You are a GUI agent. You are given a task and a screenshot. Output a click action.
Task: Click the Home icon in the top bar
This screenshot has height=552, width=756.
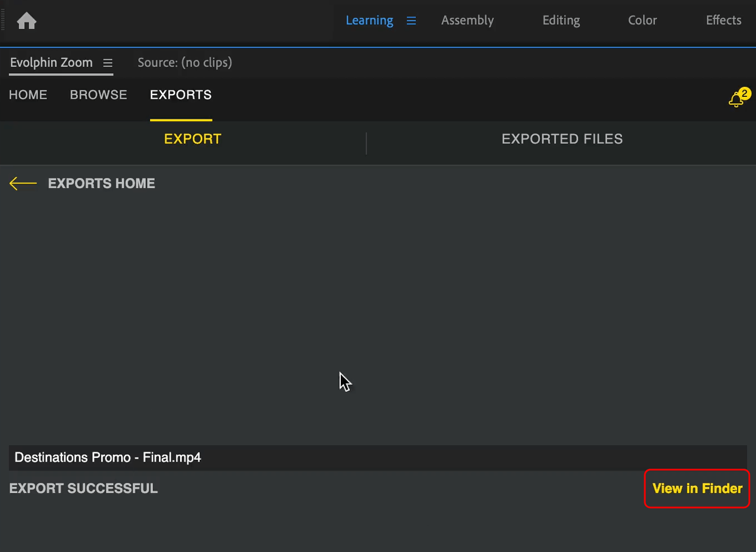pyautogui.click(x=27, y=21)
